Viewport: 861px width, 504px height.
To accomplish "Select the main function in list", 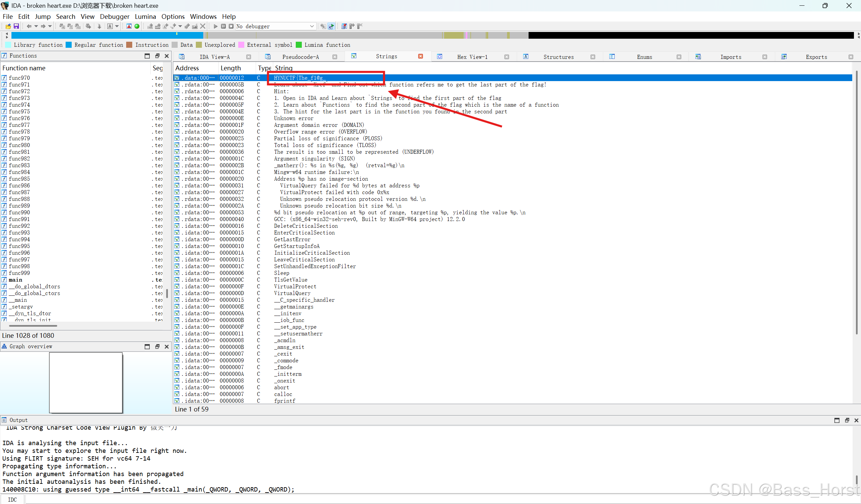I will [x=15, y=280].
